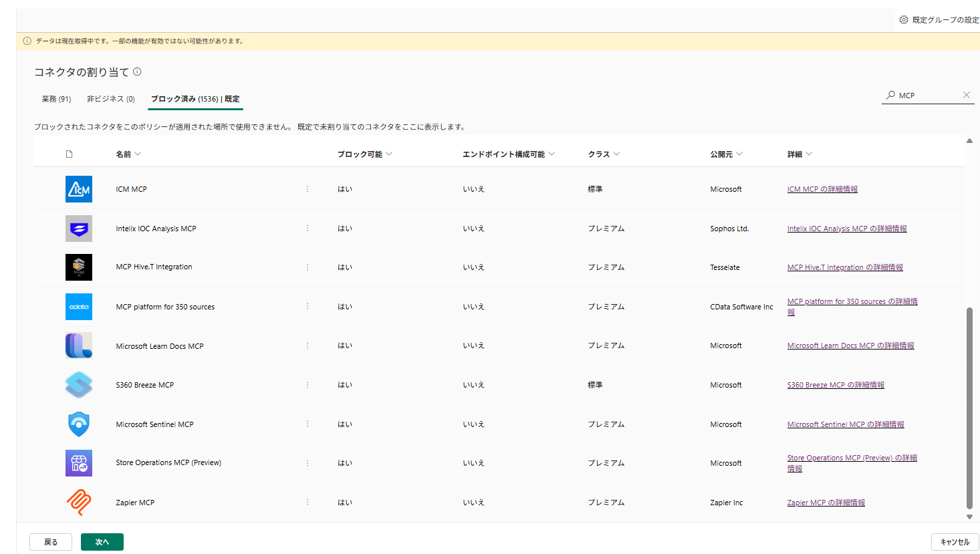980x554 pixels.
Task: Open Microsoft Learn Docs MCP の詳細情報 link
Action: (x=851, y=345)
